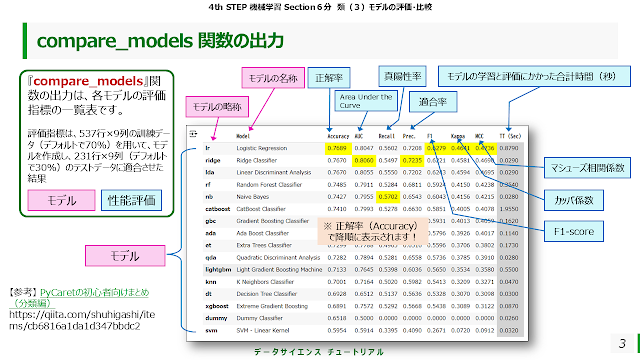Click the footer 'データサイエンス チュートリアル'
Screen dimensions: 640x360
pyautogui.click(x=318, y=352)
